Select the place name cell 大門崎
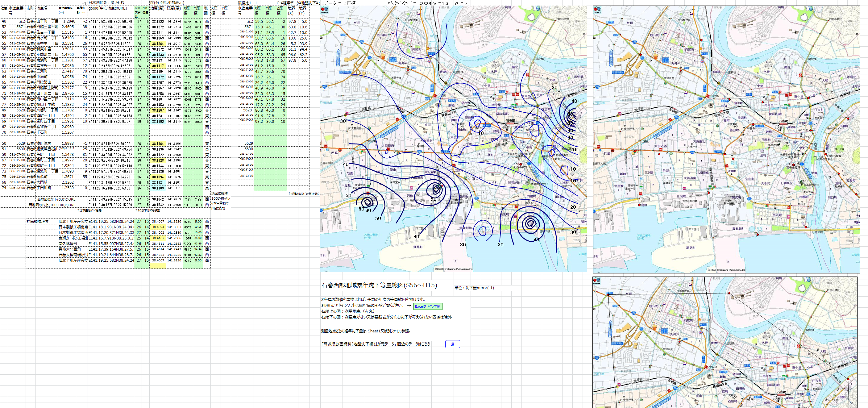 pos(47,182)
